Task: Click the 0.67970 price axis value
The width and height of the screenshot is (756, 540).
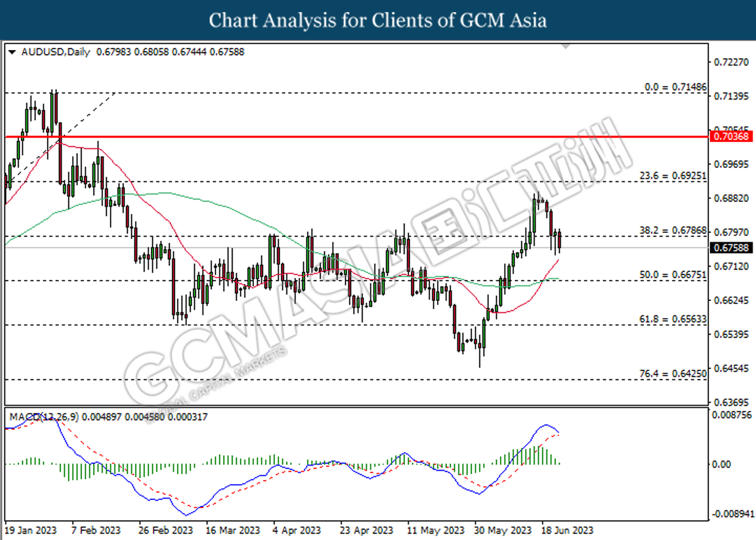Action: pos(731,232)
